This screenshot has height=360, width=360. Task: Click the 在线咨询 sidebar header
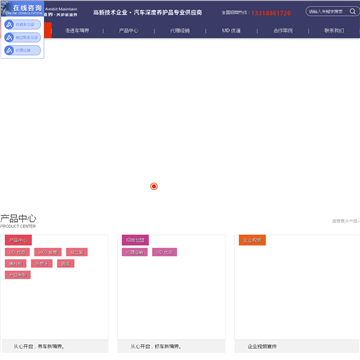(x=22, y=9)
